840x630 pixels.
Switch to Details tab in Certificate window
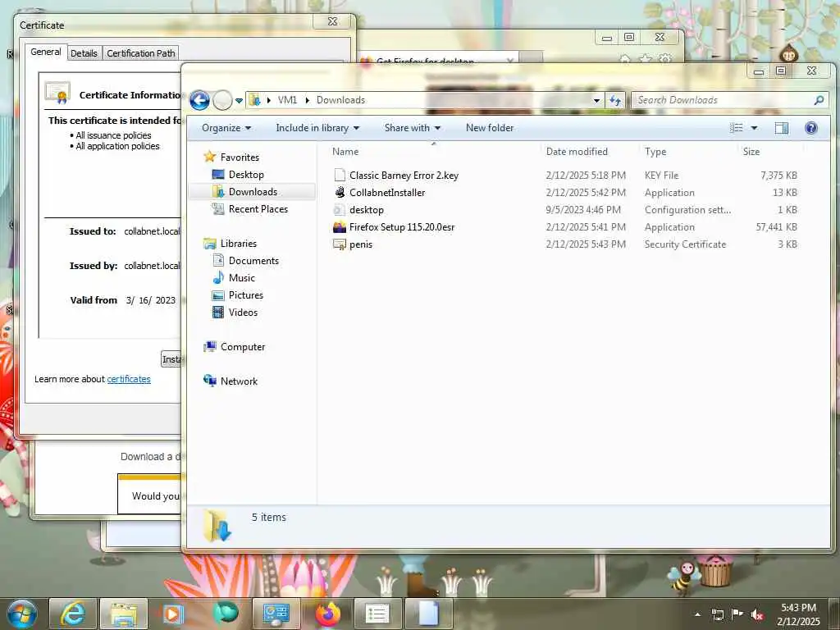(x=84, y=53)
